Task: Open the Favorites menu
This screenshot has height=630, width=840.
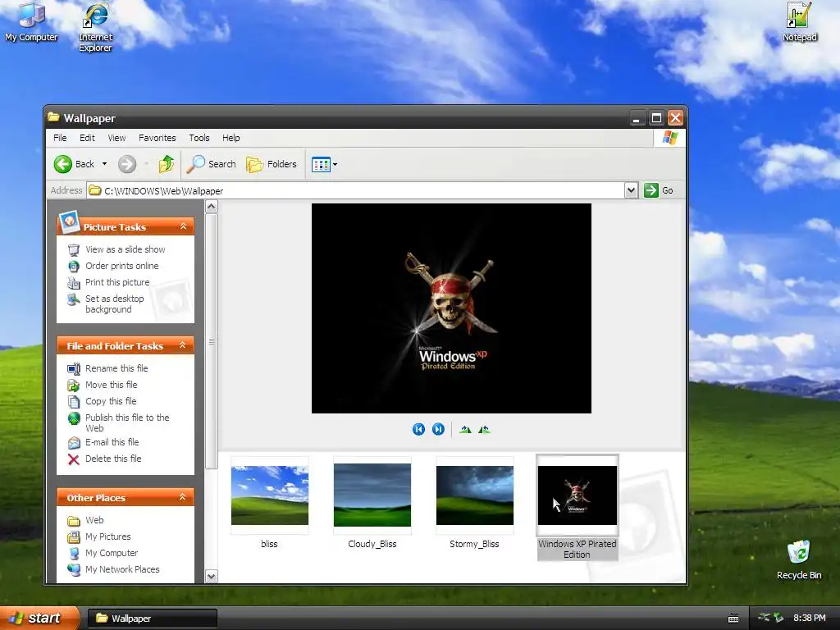Action: [157, 138]
